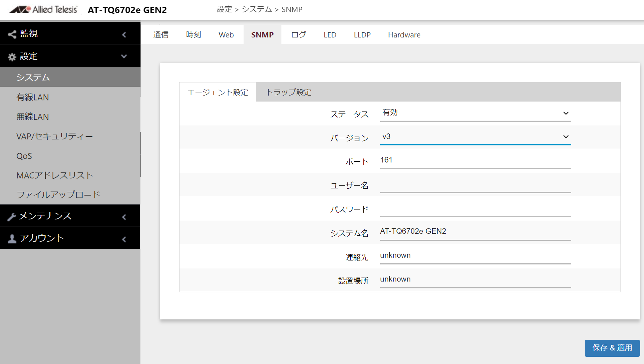Switch to the トラップ設定 sub-tab
The width and height of the screenshot is (644, 364).
tap(289, 92)
